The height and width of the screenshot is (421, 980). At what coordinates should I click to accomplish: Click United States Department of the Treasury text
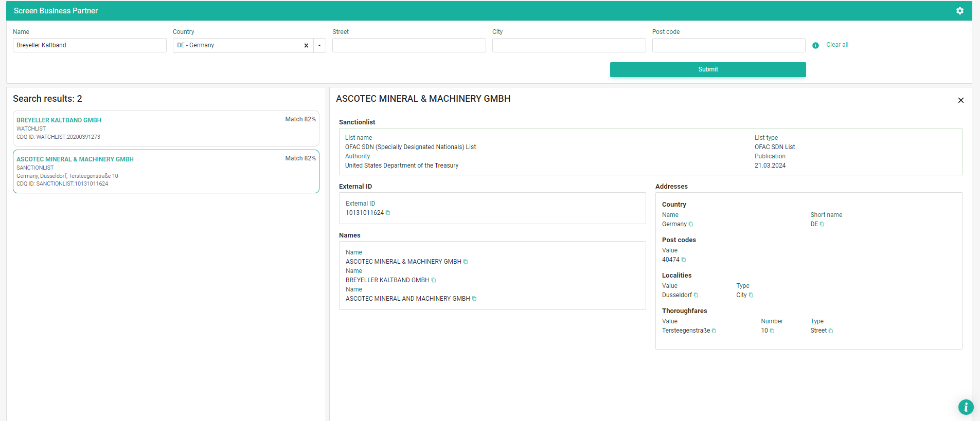[402, 166]
